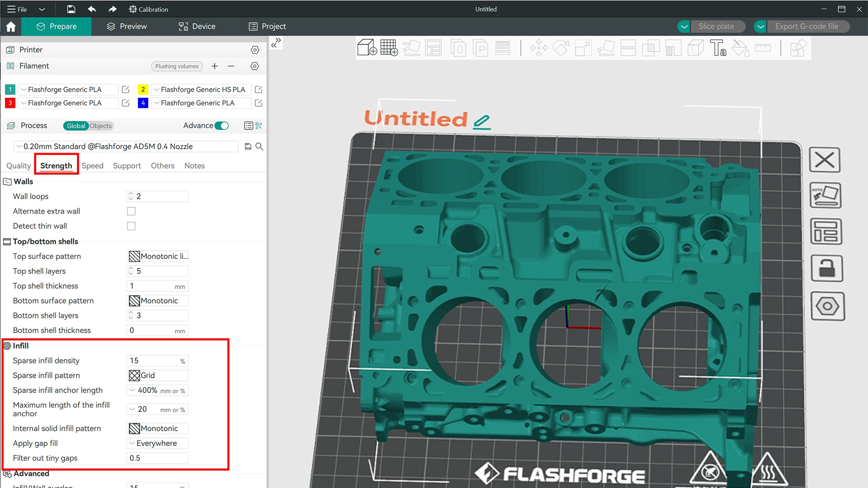Viewport: 868px width, 488px height.
Task: Open Internal solid infill pattern dropdown
Action: point(158,428)
